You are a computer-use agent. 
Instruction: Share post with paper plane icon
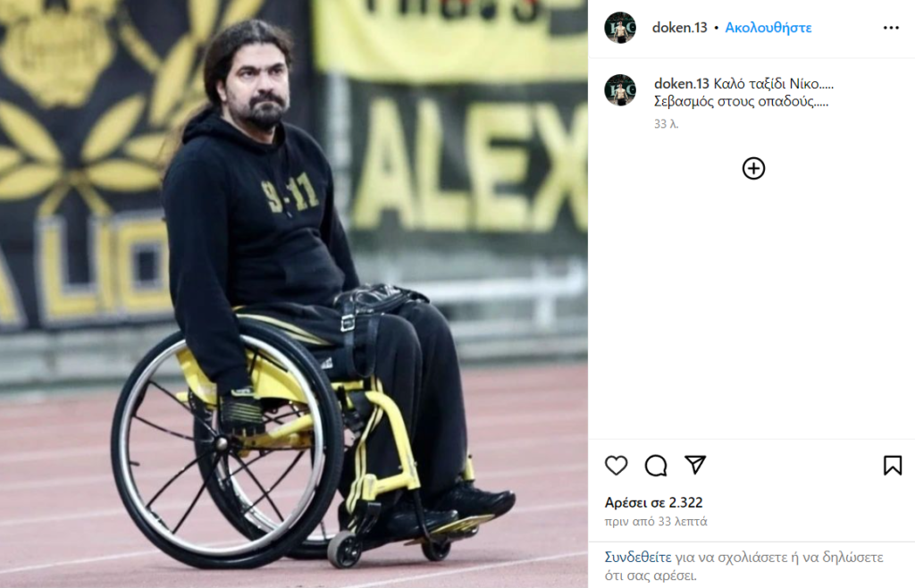pyautogui.click(x=695, y=465)
